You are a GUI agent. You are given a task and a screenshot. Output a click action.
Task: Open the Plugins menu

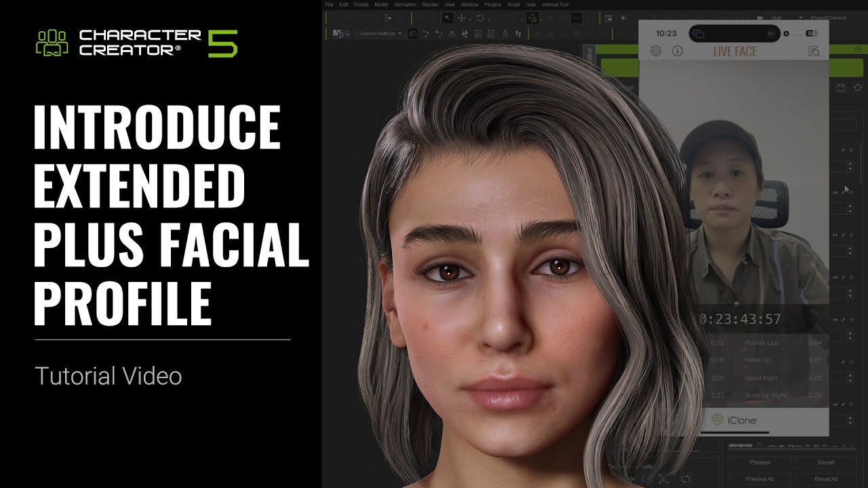493,5
